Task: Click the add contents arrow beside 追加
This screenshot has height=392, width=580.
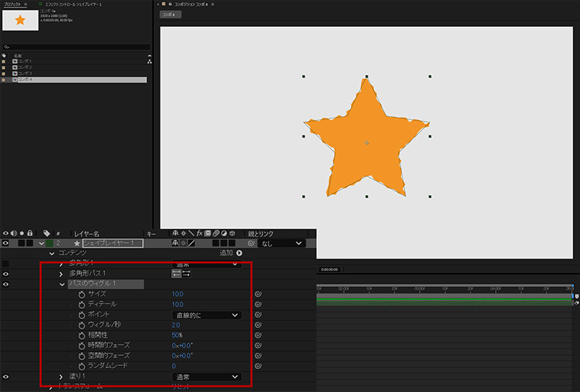Action: 239,253
